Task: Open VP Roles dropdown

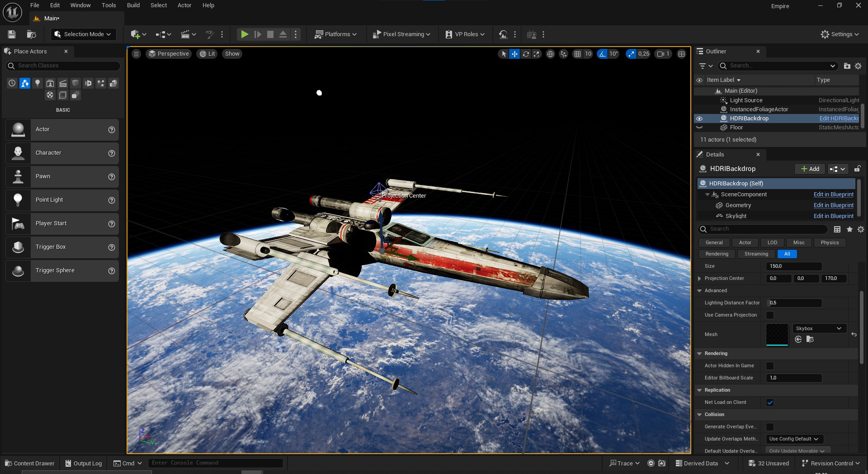Action: [x=465, y=34]
